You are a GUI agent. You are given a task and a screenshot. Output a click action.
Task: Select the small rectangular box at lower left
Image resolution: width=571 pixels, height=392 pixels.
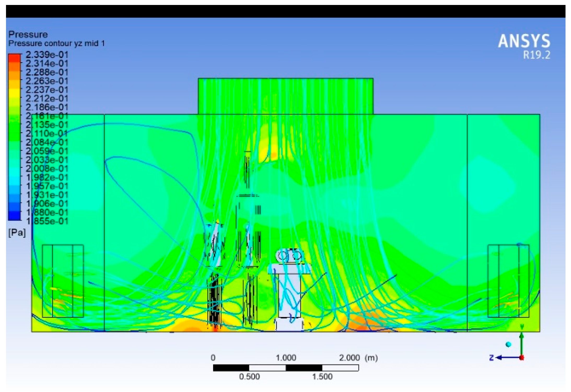pyautogui.click(x=63, y=281)
